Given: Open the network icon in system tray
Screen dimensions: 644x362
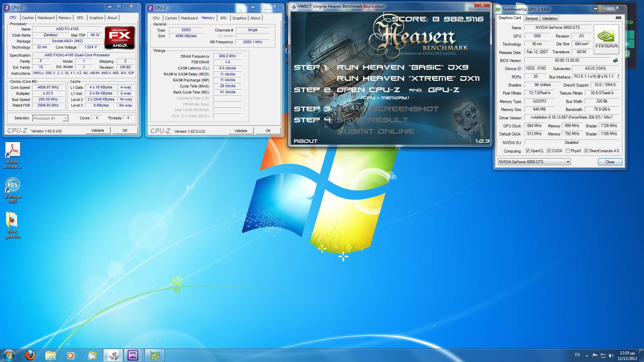Looking at the screenshot, I should coord(603,355).
